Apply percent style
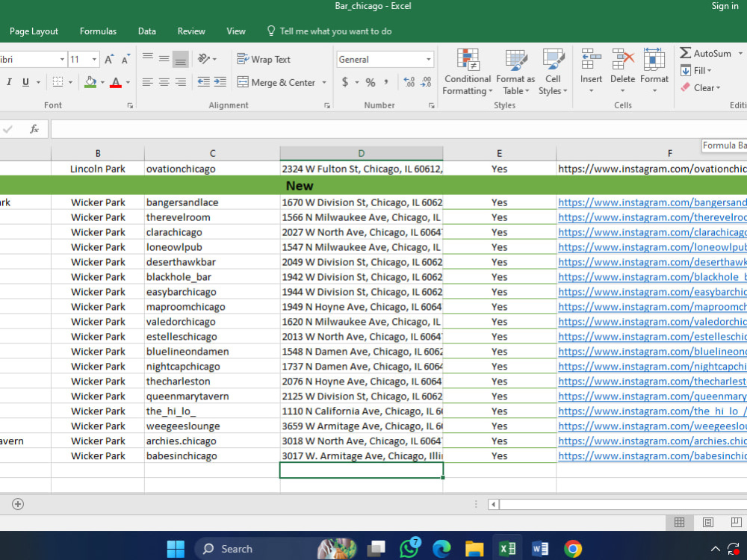Image resolution: width=747 pixels, height=560 pixels. [371, 82]
